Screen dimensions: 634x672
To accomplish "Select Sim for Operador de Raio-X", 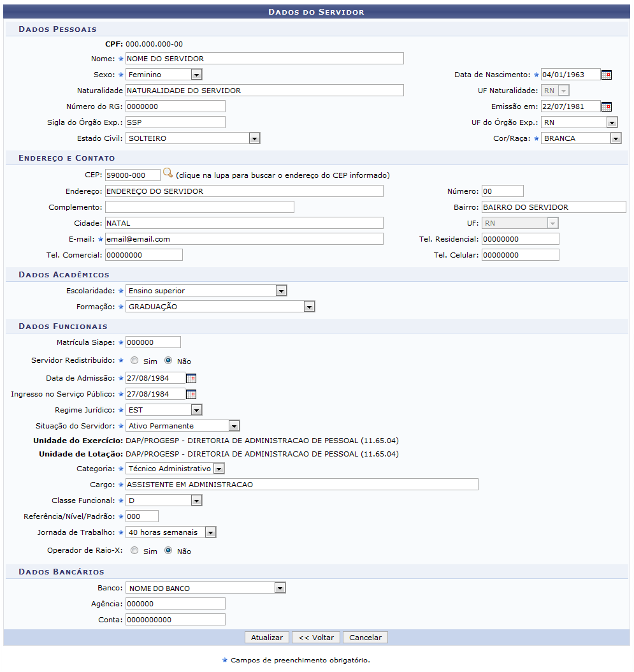I will click(134, 550).
